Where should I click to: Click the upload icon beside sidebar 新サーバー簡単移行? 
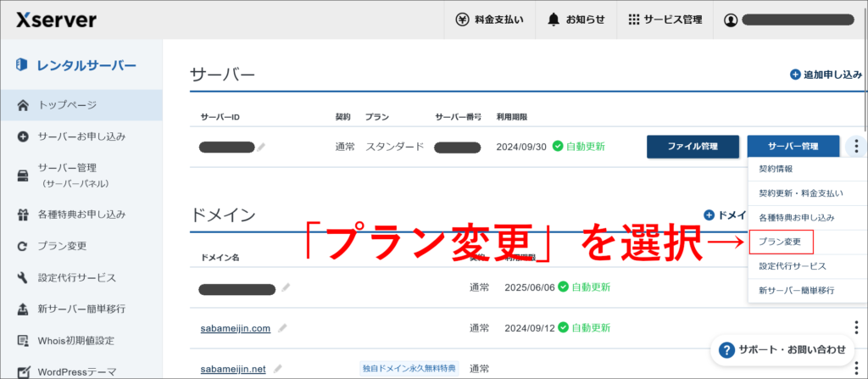(x=23, y=309)
